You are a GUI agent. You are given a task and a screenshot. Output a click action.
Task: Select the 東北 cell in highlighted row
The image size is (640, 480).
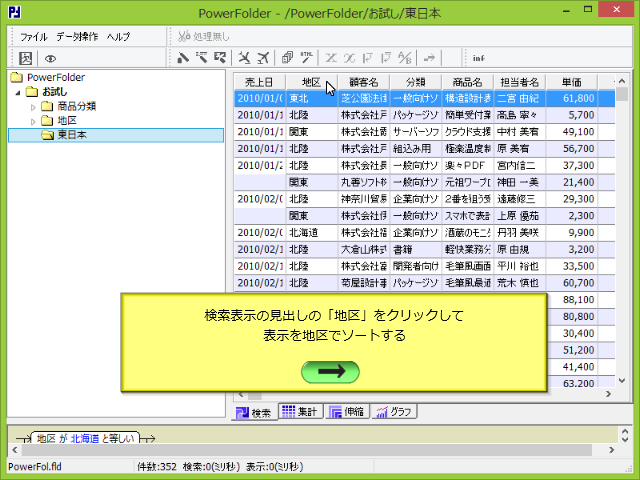click(312, 98)
